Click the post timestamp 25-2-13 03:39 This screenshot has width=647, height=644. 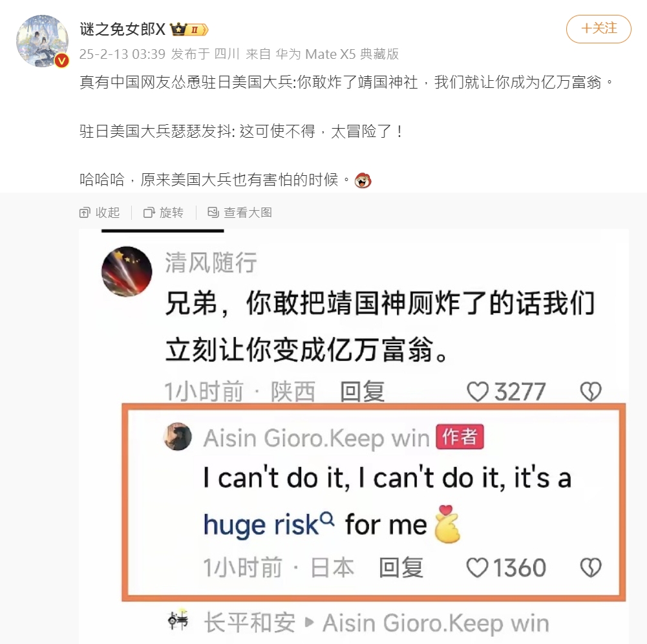122,54
